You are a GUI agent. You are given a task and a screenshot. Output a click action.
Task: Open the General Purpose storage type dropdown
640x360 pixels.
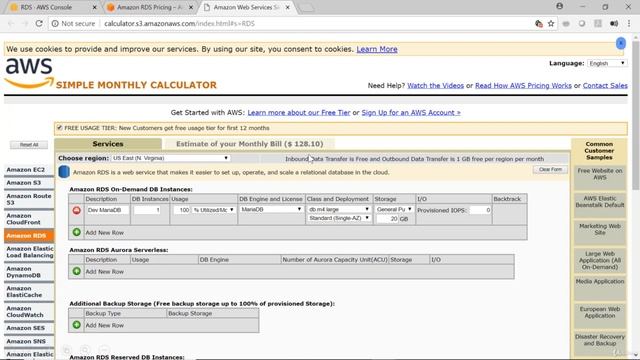click(x=394, y=209)
